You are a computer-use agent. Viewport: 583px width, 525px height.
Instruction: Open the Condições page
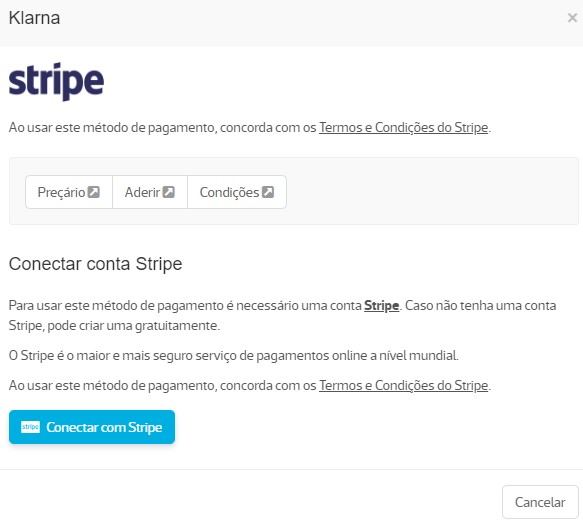[237, 192]
